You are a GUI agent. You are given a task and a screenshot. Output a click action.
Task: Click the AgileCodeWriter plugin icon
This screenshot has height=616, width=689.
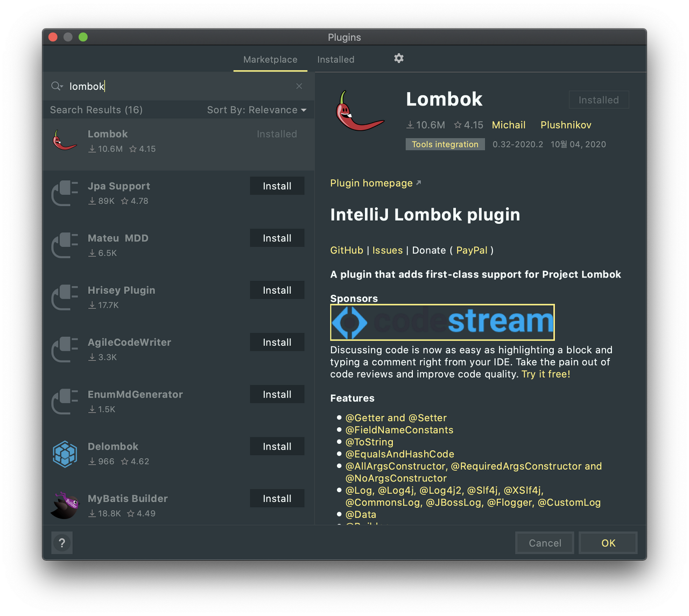point(65,349)
